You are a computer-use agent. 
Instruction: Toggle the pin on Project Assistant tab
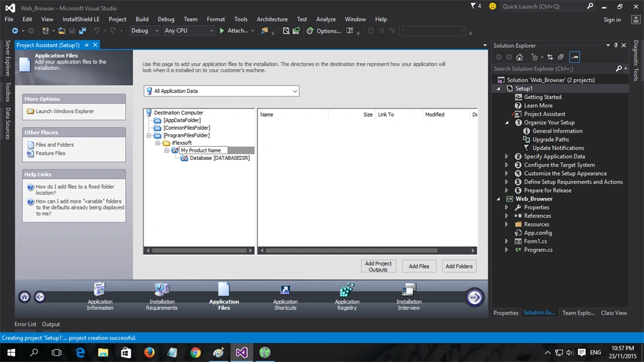click(87, 45)
